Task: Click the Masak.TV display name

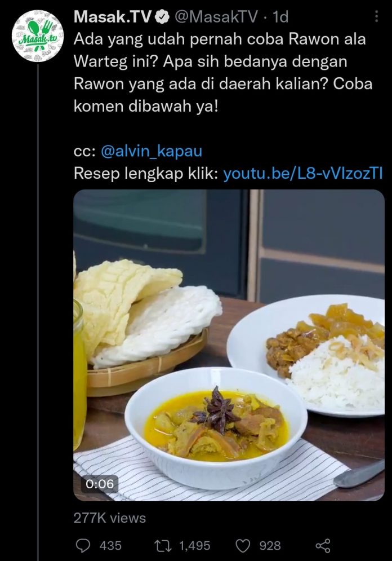Action: pos(113,17)
